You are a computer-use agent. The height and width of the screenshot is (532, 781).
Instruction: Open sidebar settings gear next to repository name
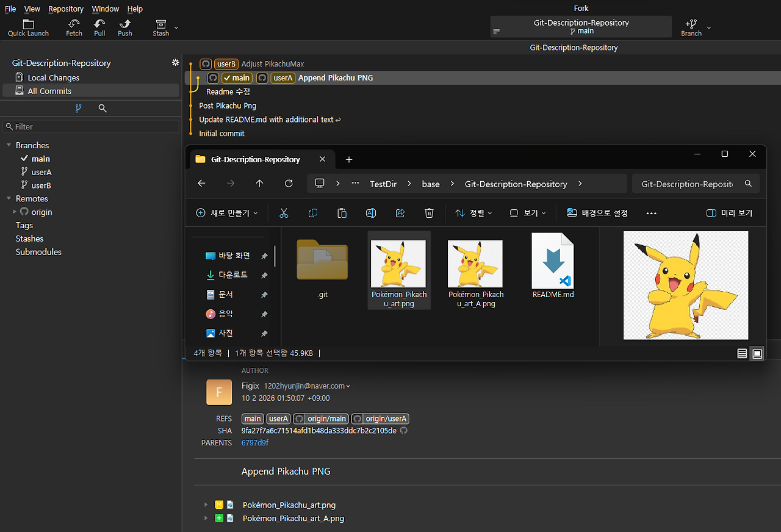pos(176,63)
